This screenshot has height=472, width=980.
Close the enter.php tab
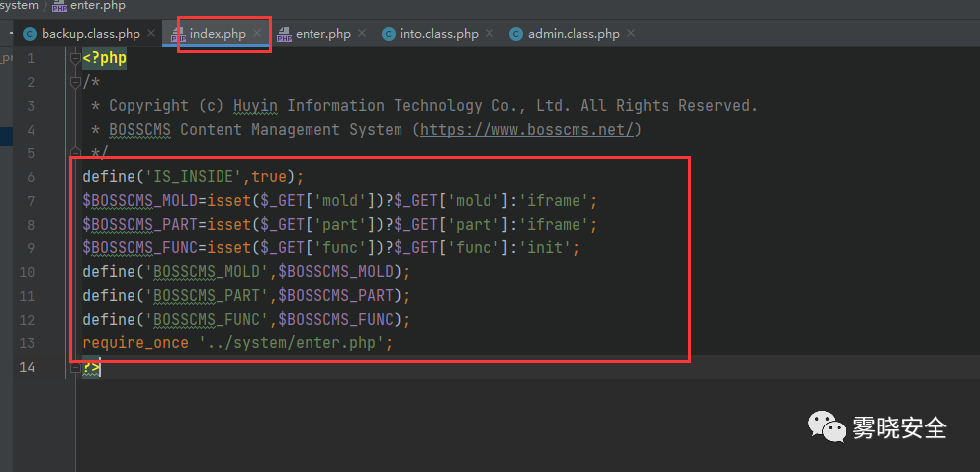(x=362, y=34)
